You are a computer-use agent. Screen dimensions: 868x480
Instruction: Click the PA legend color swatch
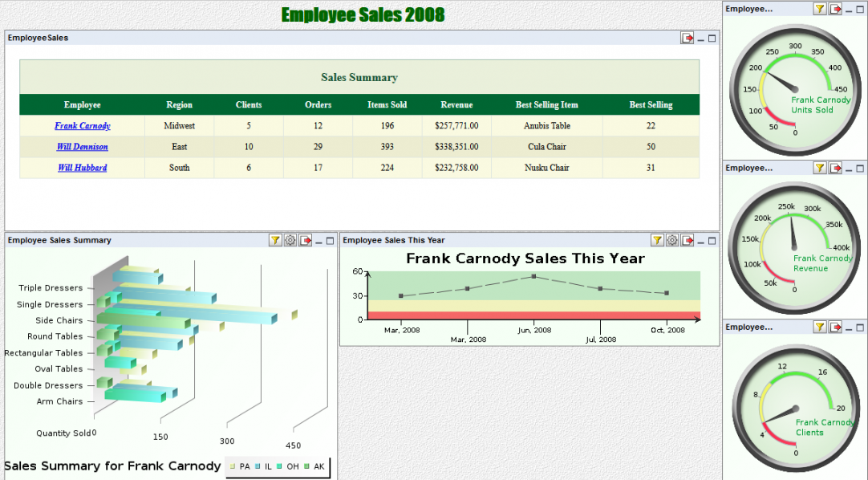click(x=233, y=466)
